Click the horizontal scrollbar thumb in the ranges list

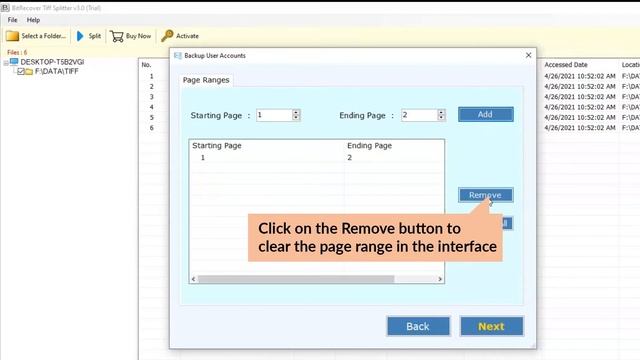point(296,279)
